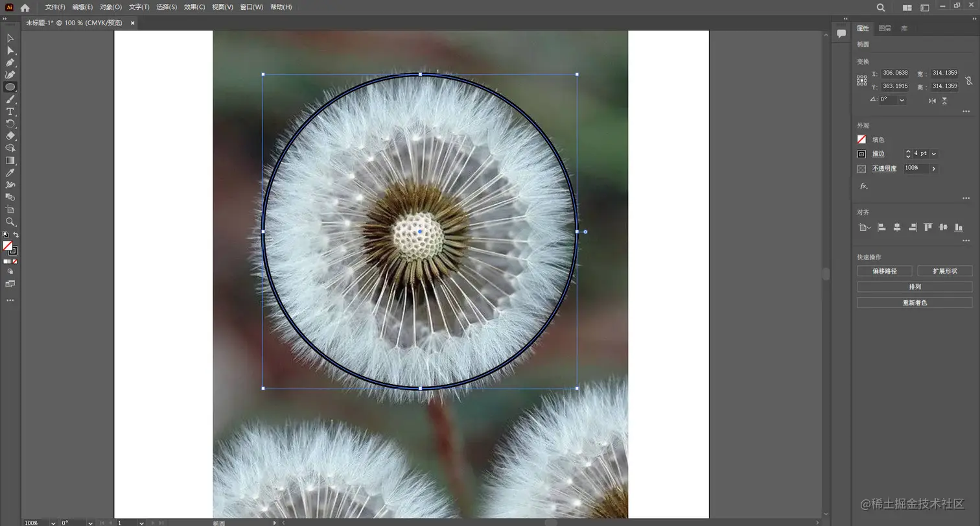Open the fx effects icon
This screenshot has height=526, width=980.
tap(863, 186)
